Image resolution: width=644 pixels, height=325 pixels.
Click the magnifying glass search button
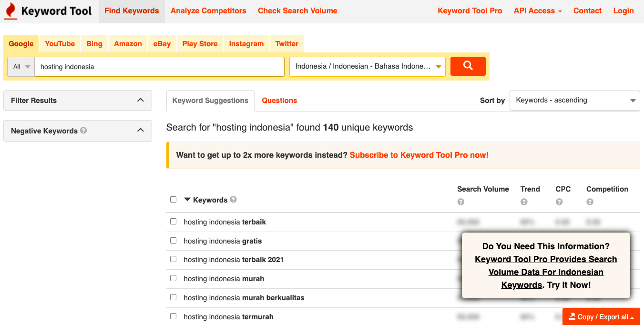pos(468,66)
